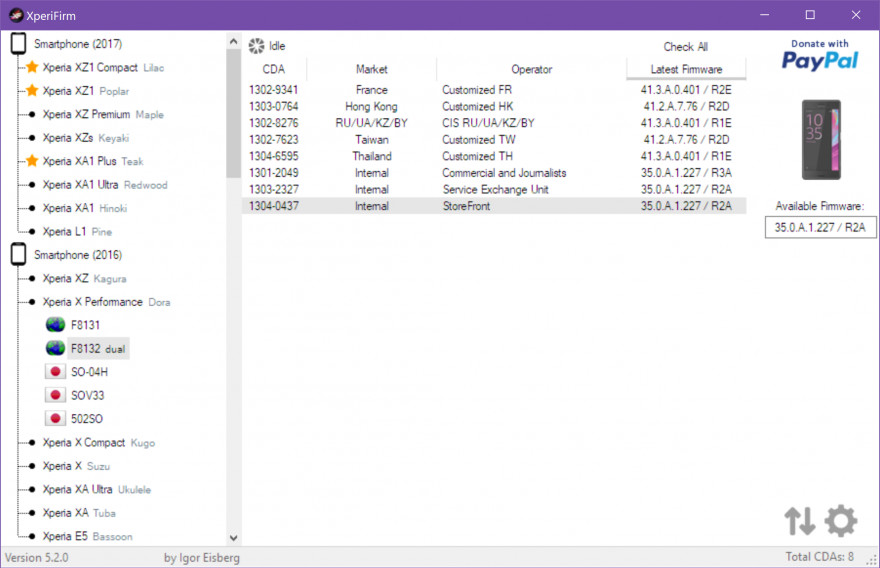Expand Xperia XA Ultra Ukulele node
The height and width of the screenshot is (568, 880).
[32, 489]
